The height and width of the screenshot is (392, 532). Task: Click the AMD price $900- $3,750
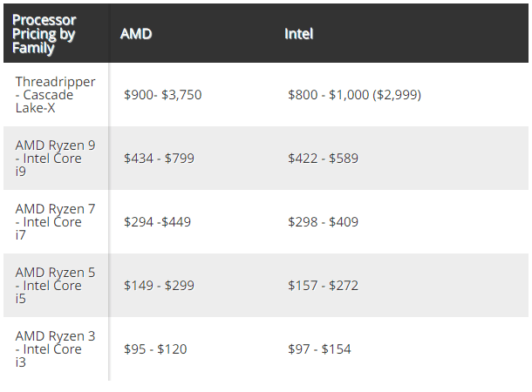coord(162,94)
